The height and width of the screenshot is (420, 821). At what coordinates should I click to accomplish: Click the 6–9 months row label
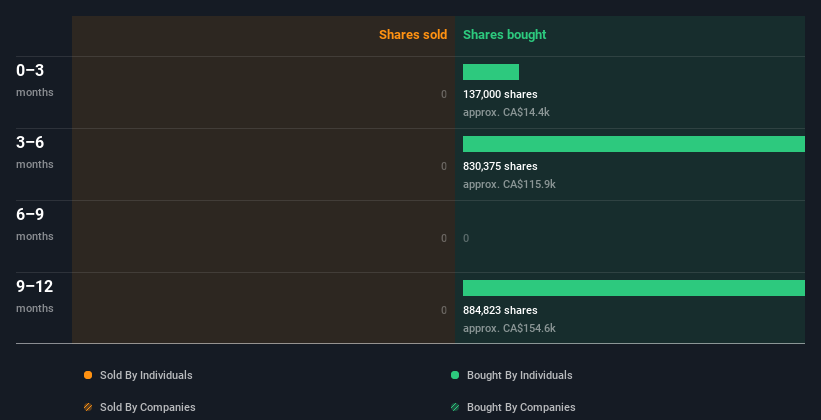pyautogui.click(x=35, y=224)
